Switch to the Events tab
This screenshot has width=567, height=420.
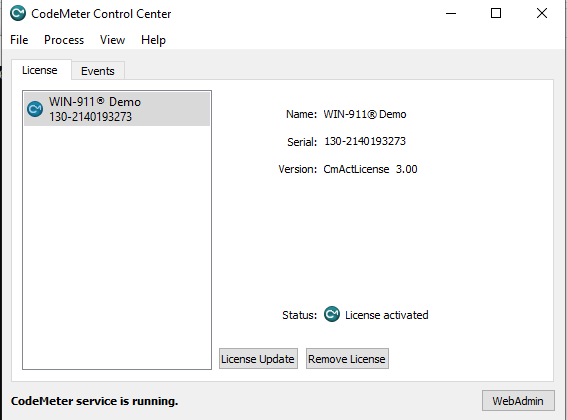click(x=98, y=71)
